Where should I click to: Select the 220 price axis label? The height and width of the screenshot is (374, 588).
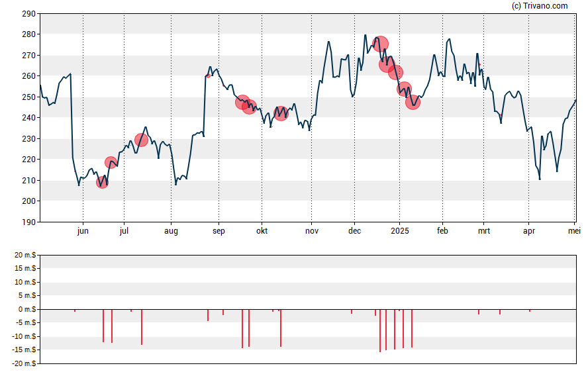(29, 160)
